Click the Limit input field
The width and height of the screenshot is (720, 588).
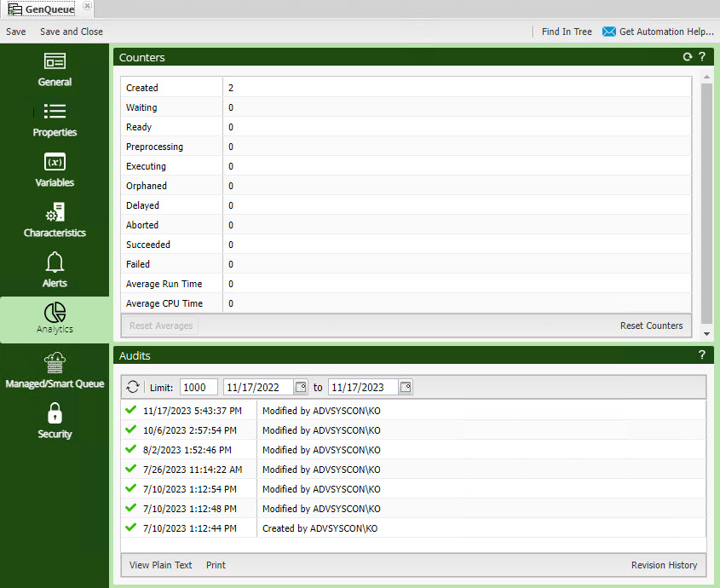pos(199,387)
